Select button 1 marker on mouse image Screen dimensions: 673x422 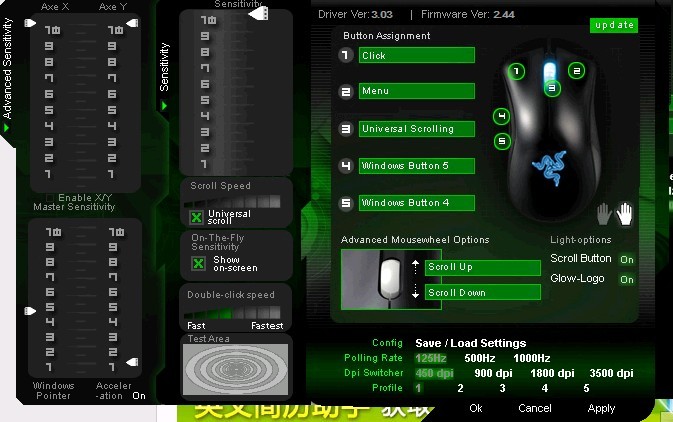click(516, 71)
